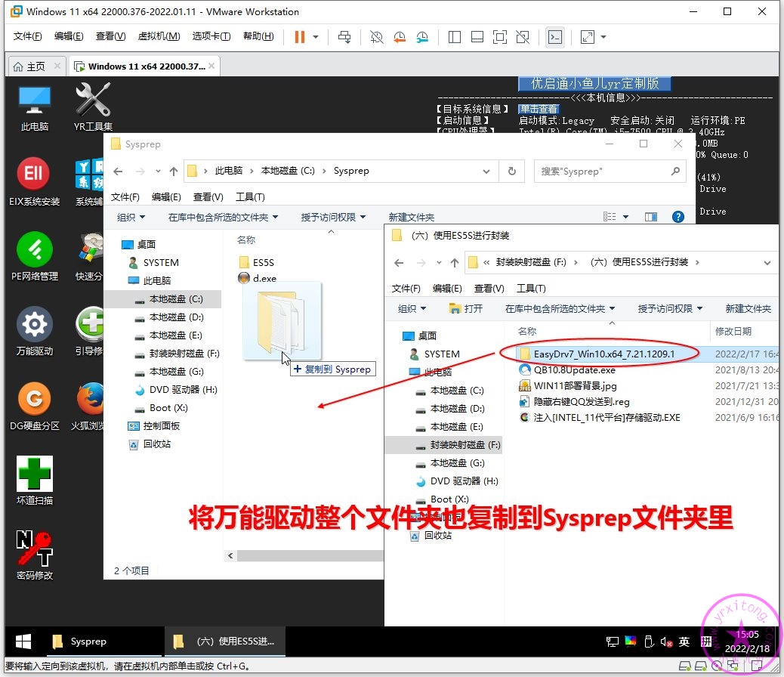Launch the EIX系统安装 desktop icon
784x677 pixels.
point(35,181)
